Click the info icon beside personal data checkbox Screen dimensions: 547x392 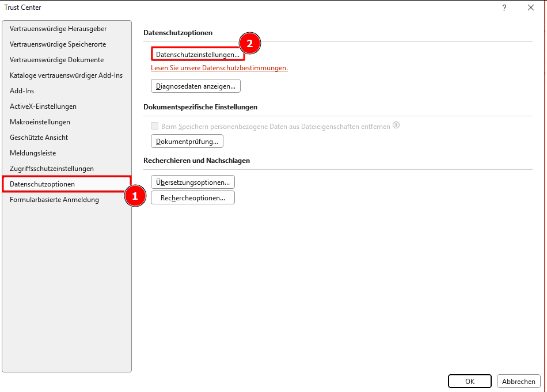point(396,125)
